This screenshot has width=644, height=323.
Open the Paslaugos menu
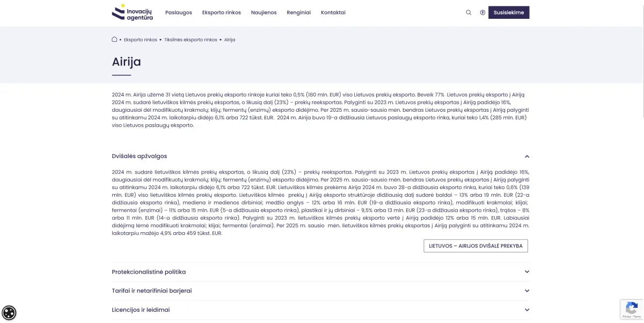point(179,12)
